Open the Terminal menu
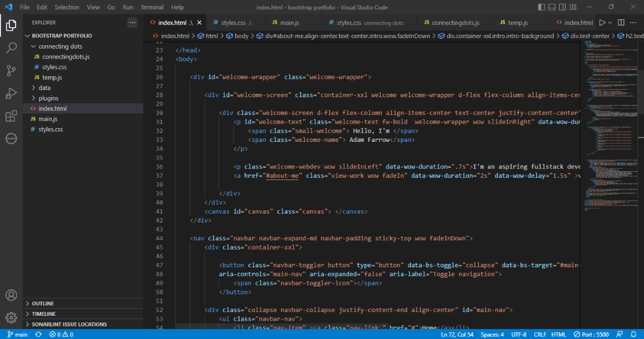 152,7
